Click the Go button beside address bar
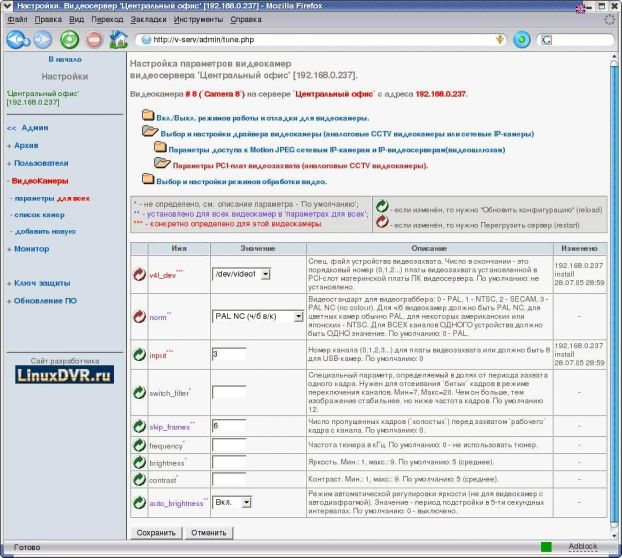The width and height of the screenshot is (622, 558). (x=522, y=40)
